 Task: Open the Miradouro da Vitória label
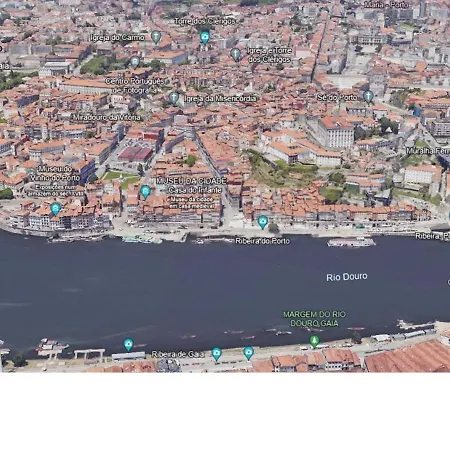click(x=107, y=117)
